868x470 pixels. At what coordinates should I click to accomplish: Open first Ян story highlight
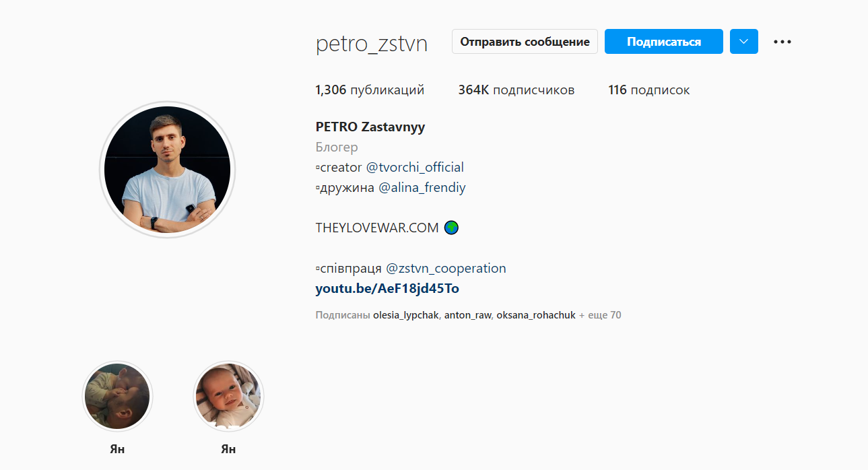point(117,396)
